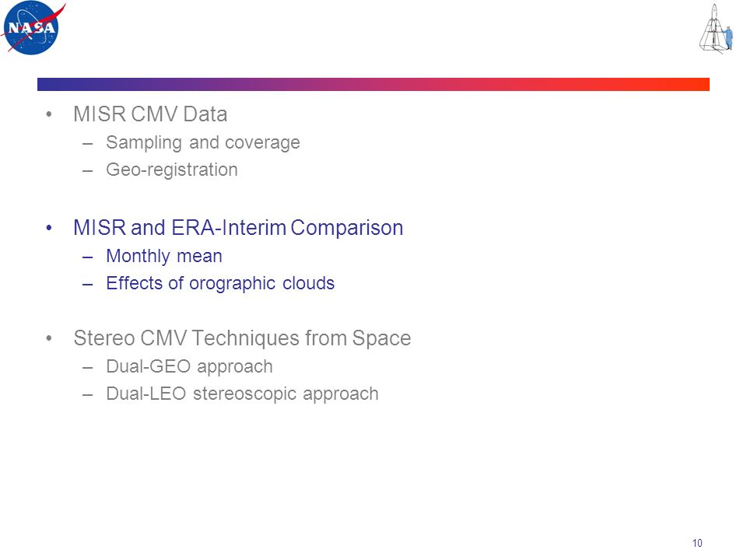
Task: Click the blue left end of gradient bar
Action: tap(47, 84)
